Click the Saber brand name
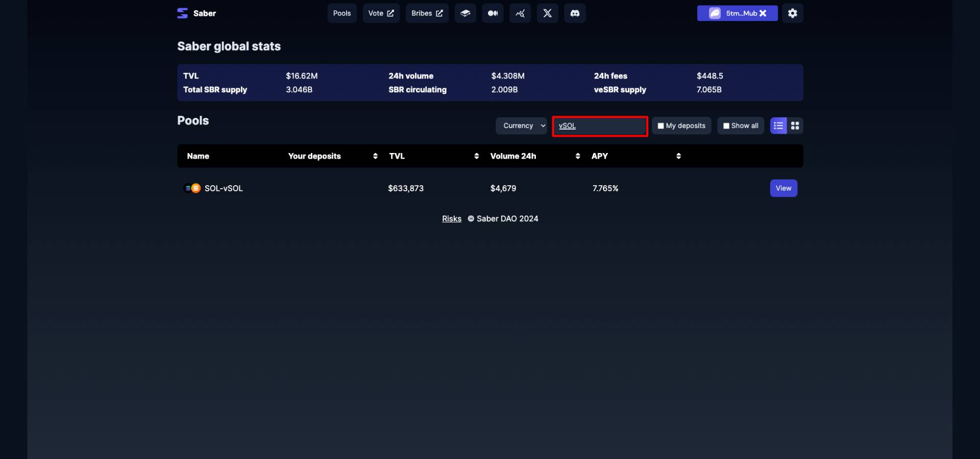This screenshot has width=980, height=459. [x=205, y=13]
